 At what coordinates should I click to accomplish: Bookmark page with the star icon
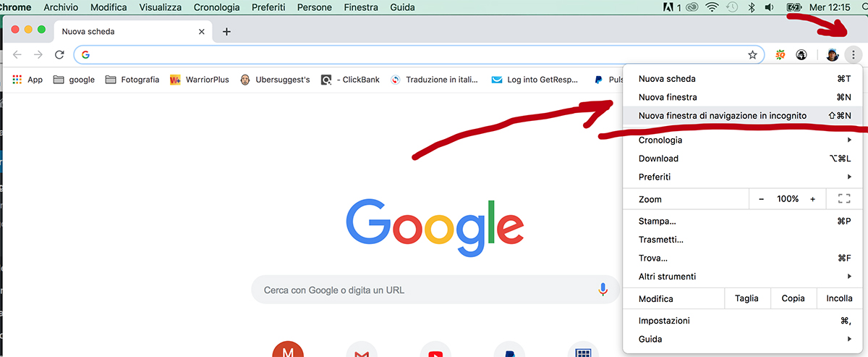click(752, 55)
